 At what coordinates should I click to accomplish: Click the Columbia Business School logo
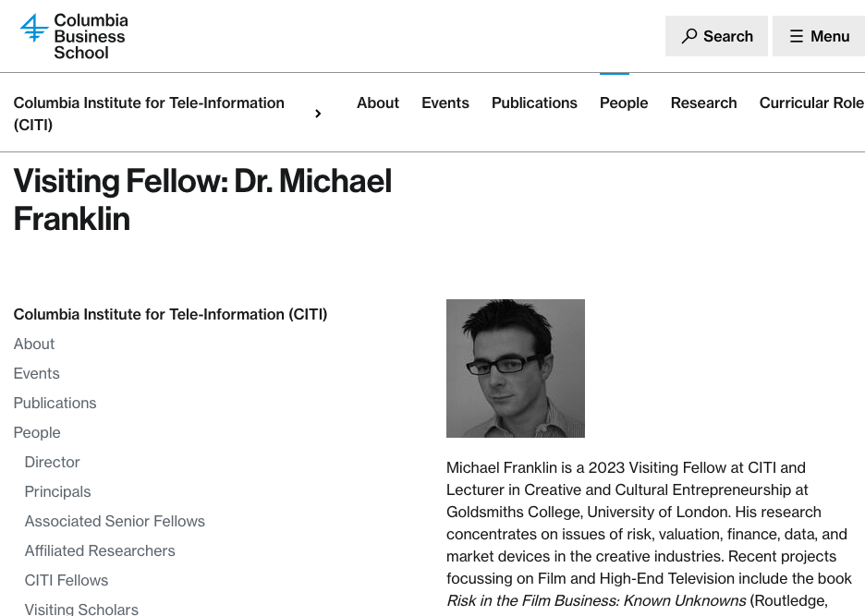[x=74, y=36]
